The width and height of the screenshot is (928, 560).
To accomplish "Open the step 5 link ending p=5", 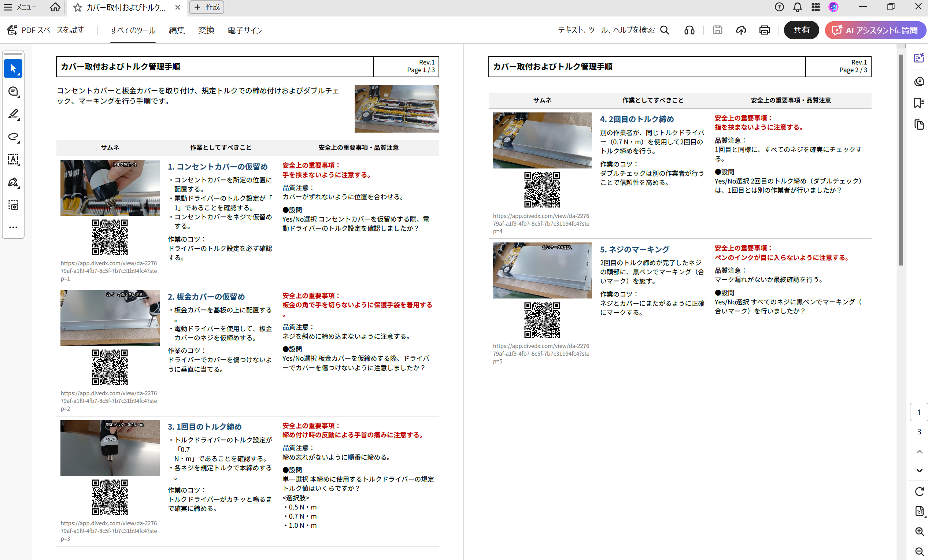I will coord(541,354).
